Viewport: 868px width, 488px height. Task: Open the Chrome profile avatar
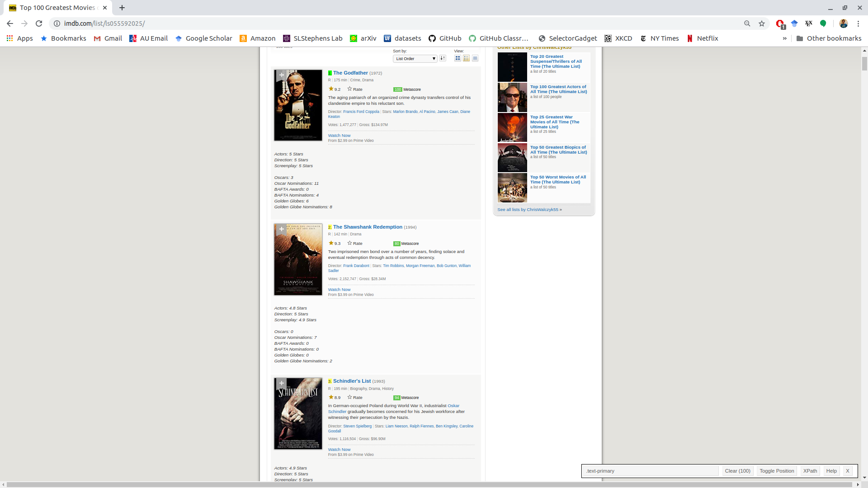844,23
